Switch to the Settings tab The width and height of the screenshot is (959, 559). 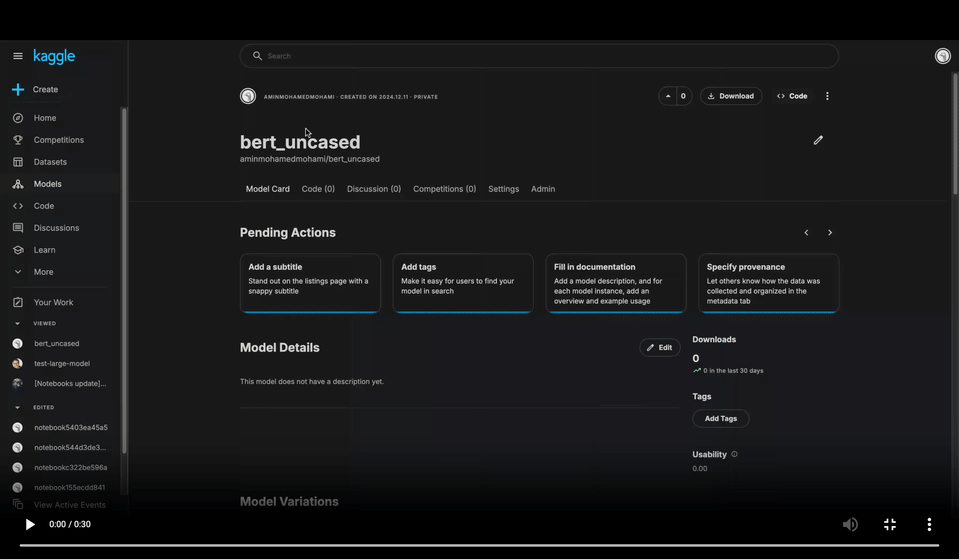pos(503,189)
